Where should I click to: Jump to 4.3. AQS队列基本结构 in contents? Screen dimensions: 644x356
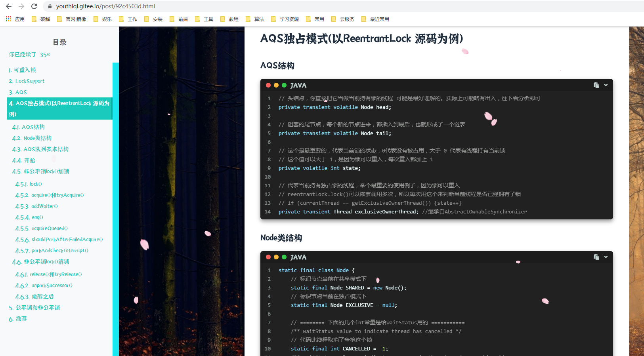(x=40, y=149)
